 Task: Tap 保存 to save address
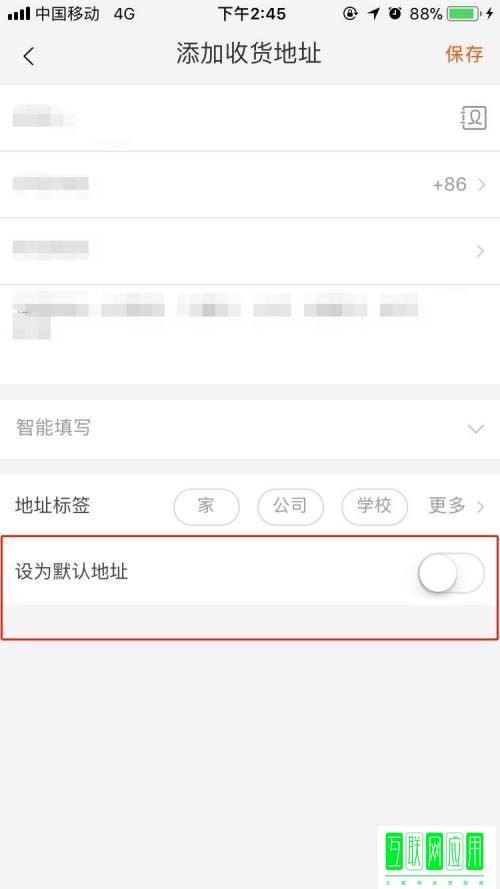(x=464, y=54)
